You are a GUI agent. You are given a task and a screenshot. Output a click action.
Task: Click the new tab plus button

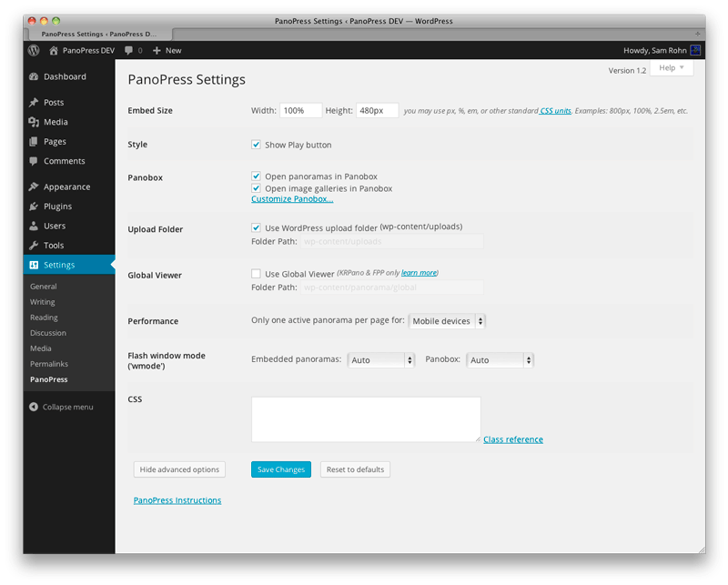(x=697, y=34)
